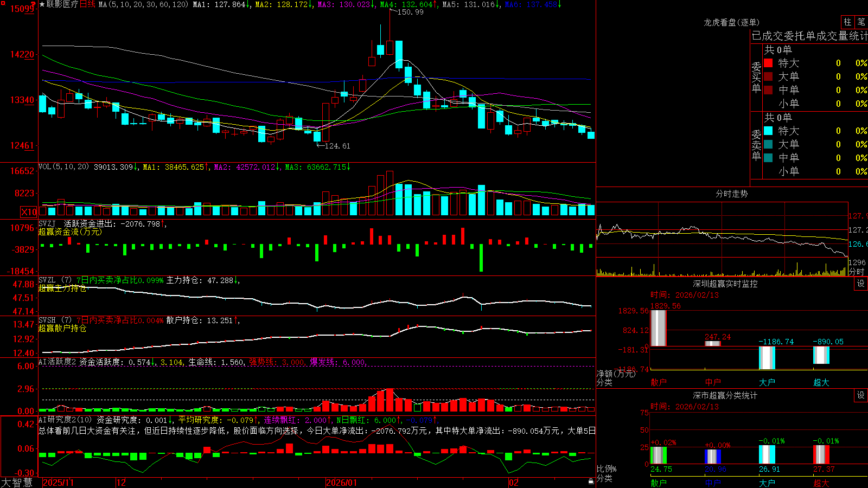Click the 超赢散户持仓 label
The image size is (868, 488).
coord(62,328)
